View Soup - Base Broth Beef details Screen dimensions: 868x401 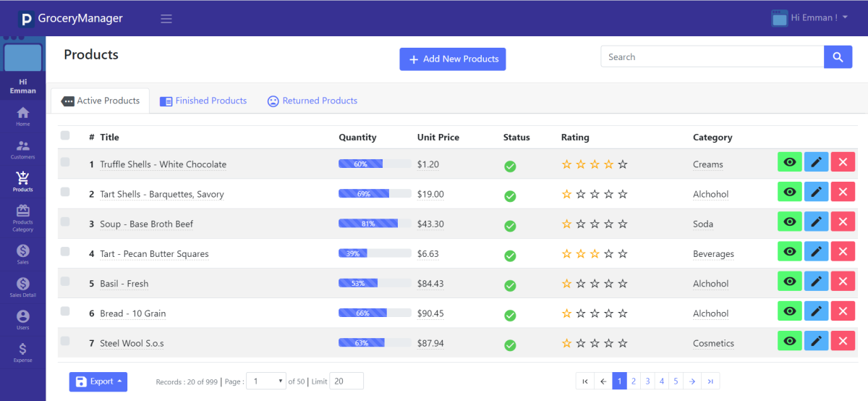click(x=790, y=222)
